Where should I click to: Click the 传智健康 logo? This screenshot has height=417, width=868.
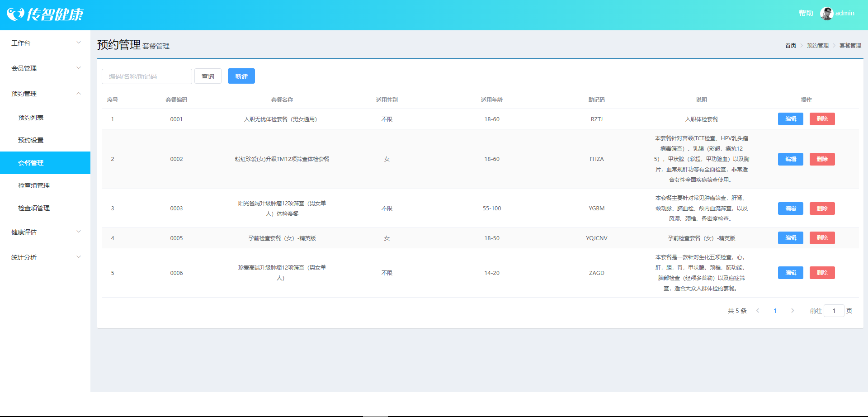[x=45, y=14]
